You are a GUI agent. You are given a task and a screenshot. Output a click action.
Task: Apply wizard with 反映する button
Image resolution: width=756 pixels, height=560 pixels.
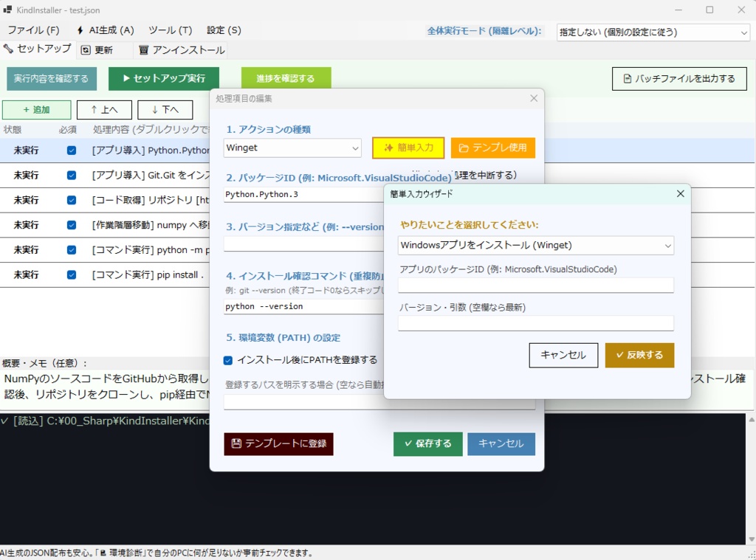(x=639, y=355)
